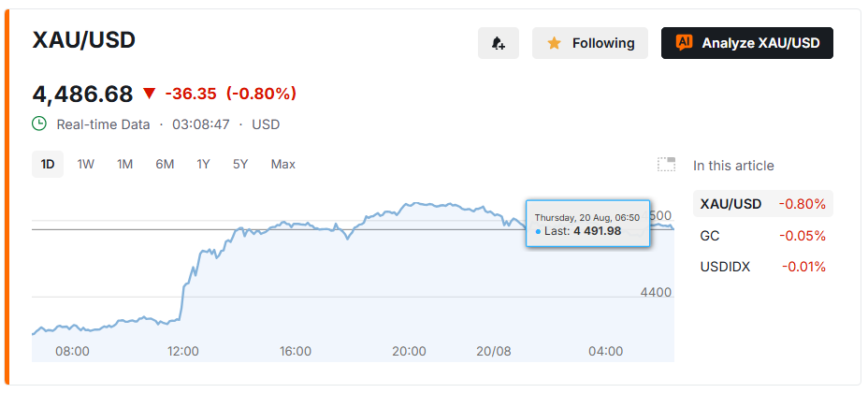Switch chart to 1M range
The height and width of the screenshot is (393, 868).
[x=124, y=165]
